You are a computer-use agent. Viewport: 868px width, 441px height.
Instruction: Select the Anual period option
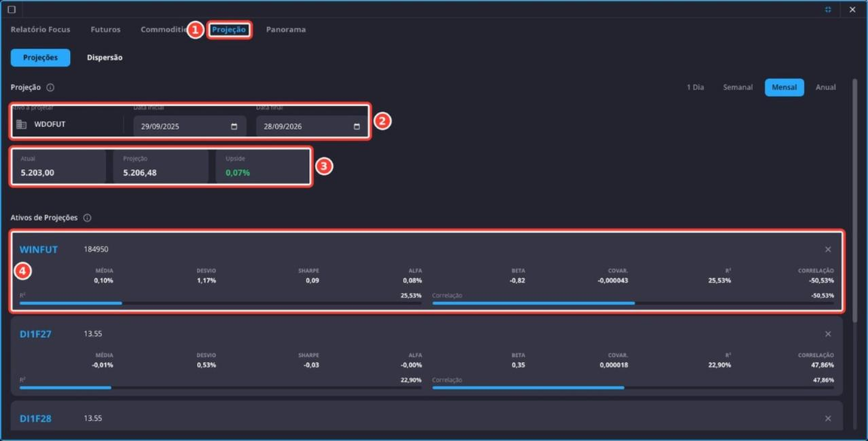tap(826, 88)
